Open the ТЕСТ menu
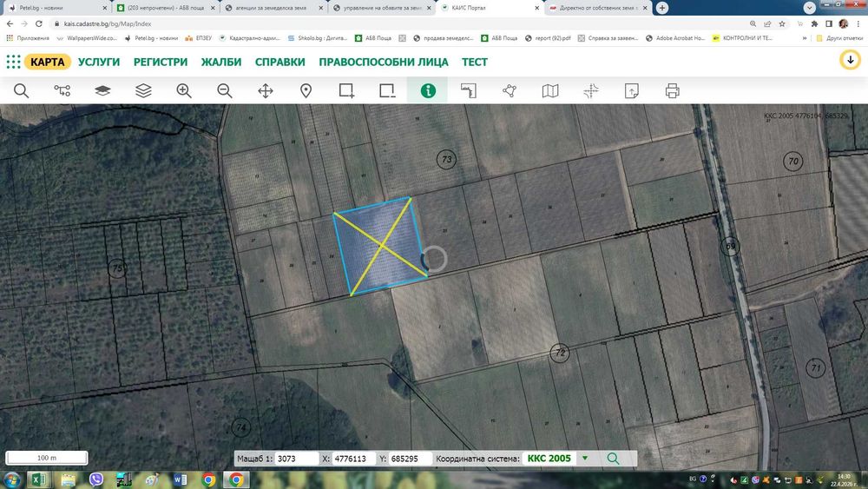 coord(475,62)
